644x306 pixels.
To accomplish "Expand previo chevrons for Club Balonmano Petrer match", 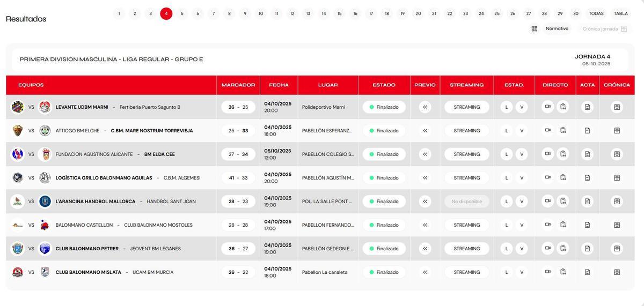I will 425,249.
